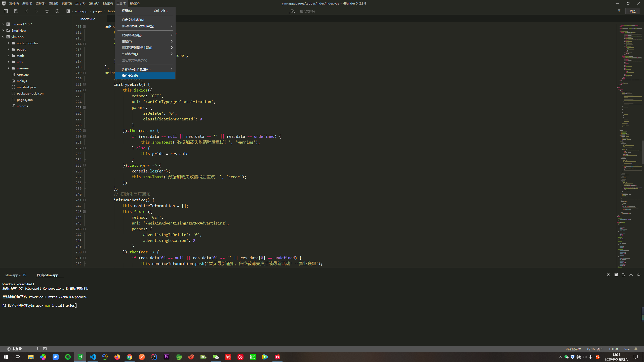
Task: Open the 文件 menu
Action: [x=14, y=3]
